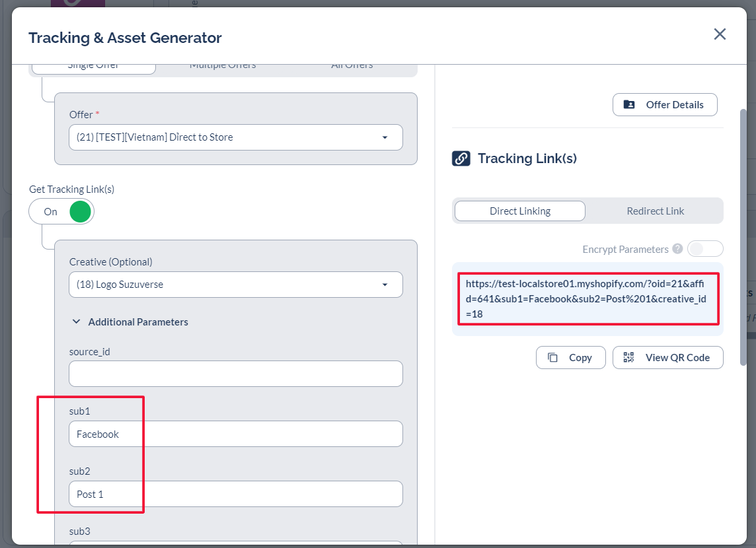Switch to the Redirect Link tab
756x548 pixels.
click(655, 211)
